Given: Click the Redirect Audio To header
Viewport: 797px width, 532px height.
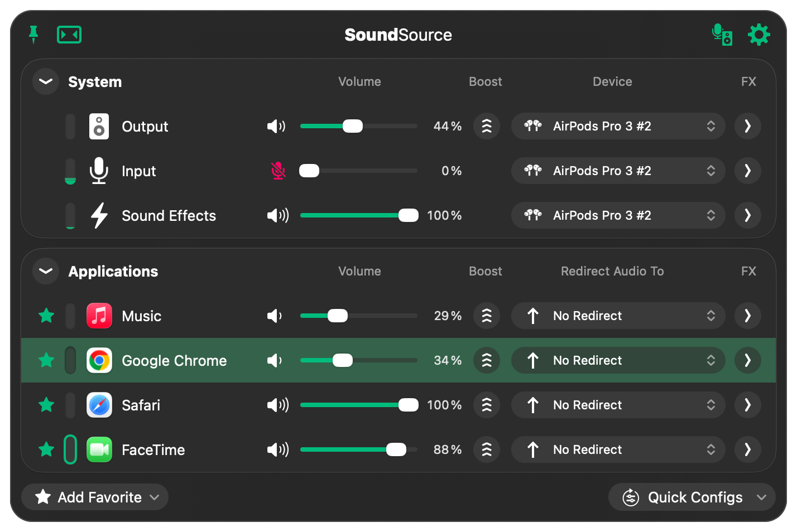Looking at the screenshot, I should pyautogui.click(x=612, y=271).
